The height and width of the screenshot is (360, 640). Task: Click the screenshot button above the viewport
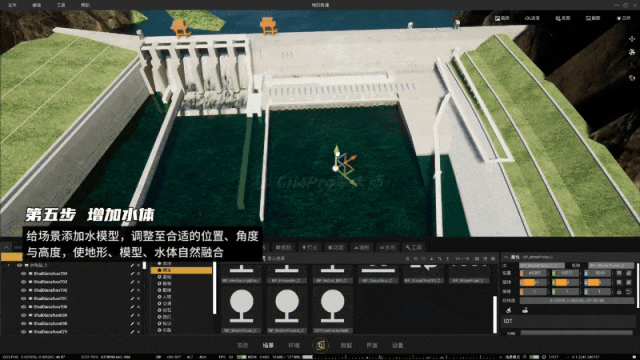point(593,18)
